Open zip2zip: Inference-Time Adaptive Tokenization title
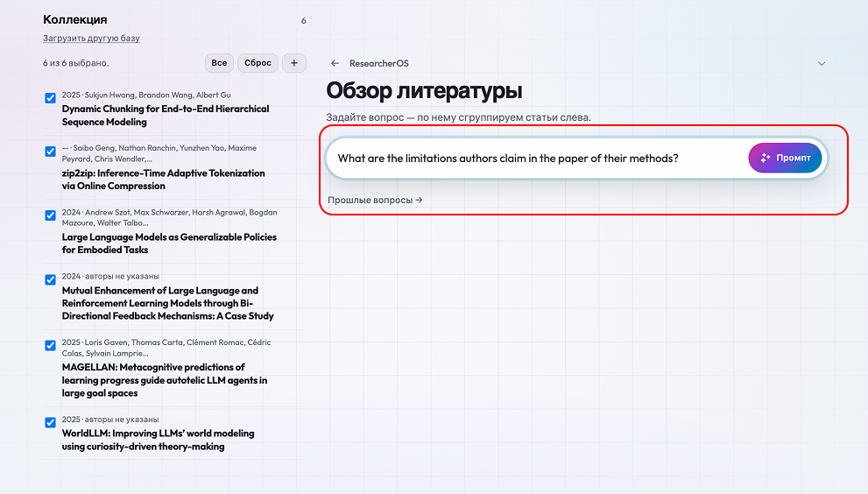Screen dimensions: 868x494 pyautogui.click(x=163, y=180)
